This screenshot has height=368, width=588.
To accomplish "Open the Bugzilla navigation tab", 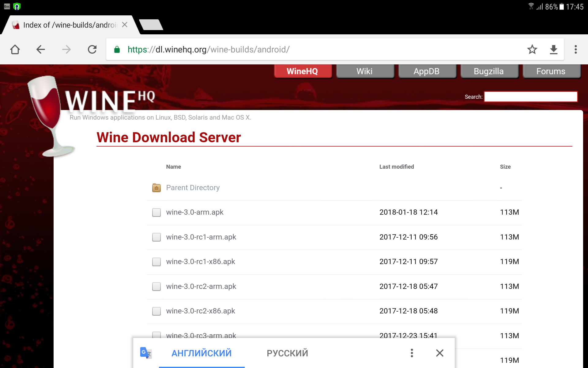I will (489, 71).
